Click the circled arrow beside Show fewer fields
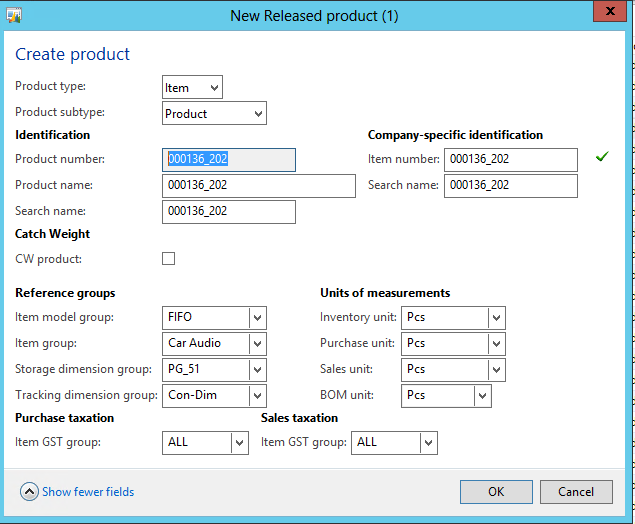Screen dimensions: 635x524 point(29,492)
